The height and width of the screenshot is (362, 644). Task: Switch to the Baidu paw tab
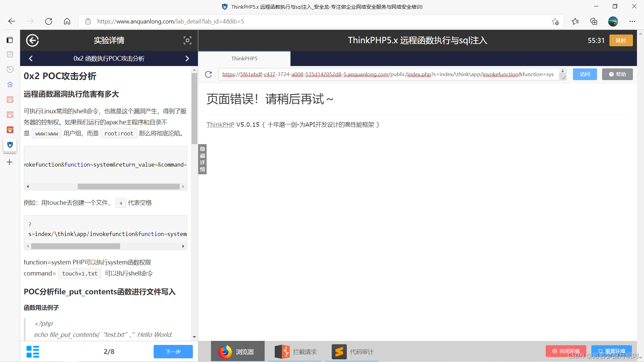(x=10, y=84)
